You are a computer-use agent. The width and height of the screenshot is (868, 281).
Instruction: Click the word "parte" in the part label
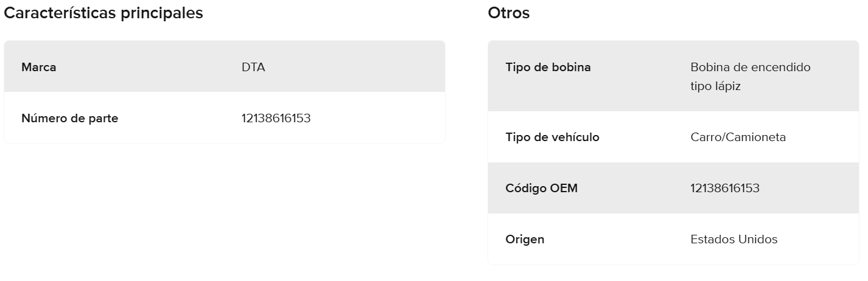103,119
